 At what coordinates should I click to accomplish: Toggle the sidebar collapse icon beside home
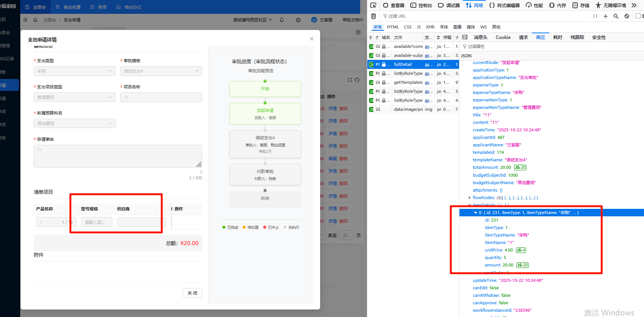click(25, 20)
